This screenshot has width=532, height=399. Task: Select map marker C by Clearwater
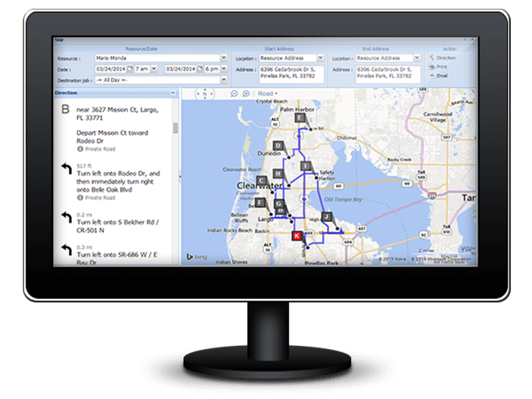pos(261,181)
